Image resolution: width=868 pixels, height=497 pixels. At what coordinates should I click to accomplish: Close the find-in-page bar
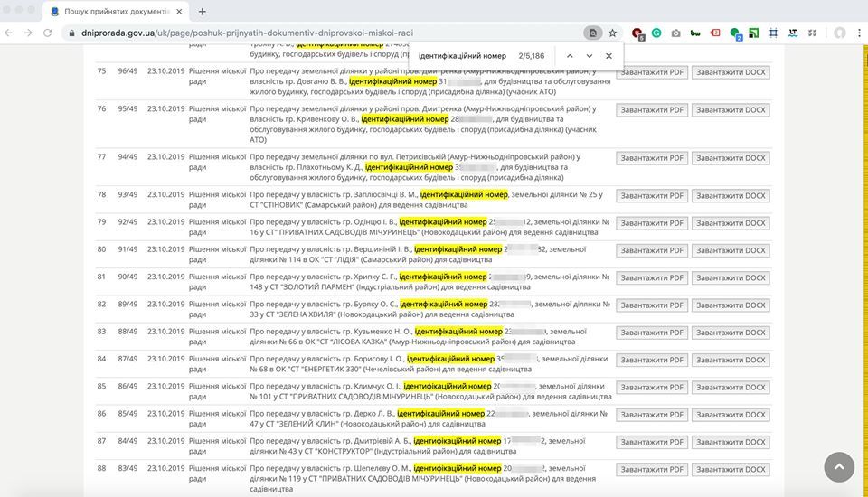609,56
